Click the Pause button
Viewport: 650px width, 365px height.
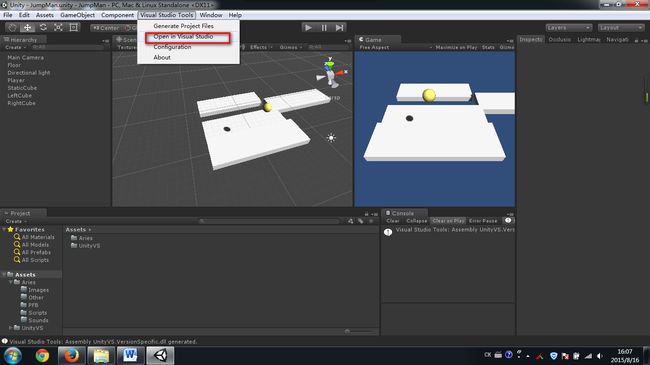(324, 28)
